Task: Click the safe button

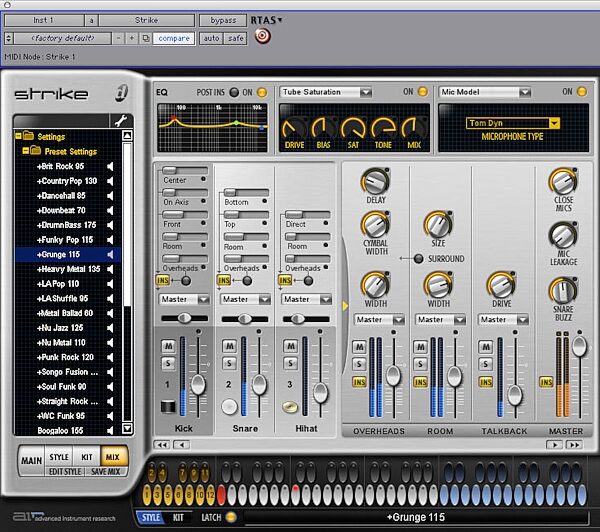Action: click(235, 38)
